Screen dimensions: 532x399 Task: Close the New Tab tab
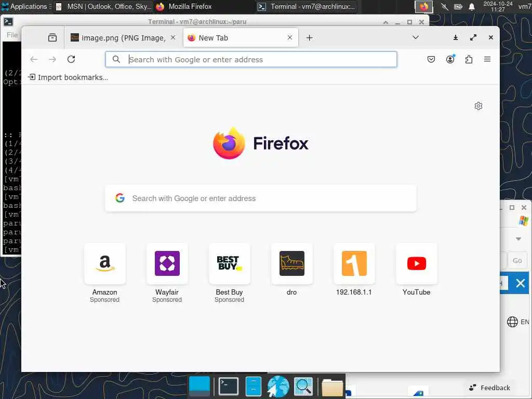pyautogui.click(x=290, y=37)
